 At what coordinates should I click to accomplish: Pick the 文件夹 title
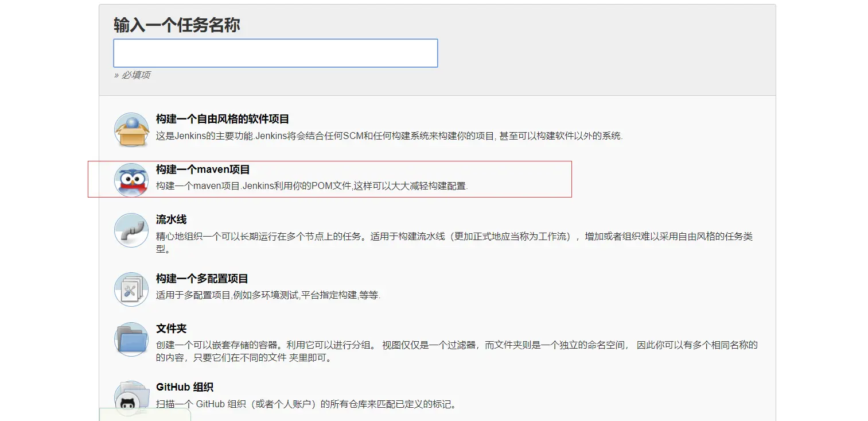click(x=172, y=329)
